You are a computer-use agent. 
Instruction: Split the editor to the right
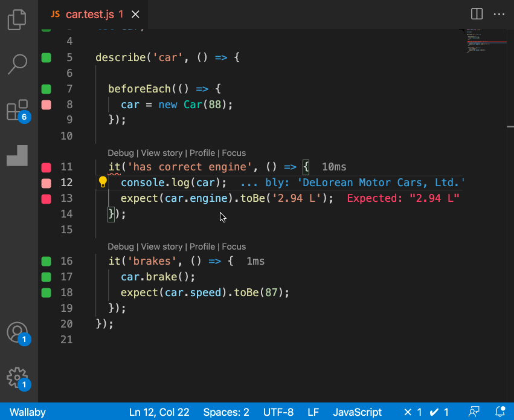[477, 14]
